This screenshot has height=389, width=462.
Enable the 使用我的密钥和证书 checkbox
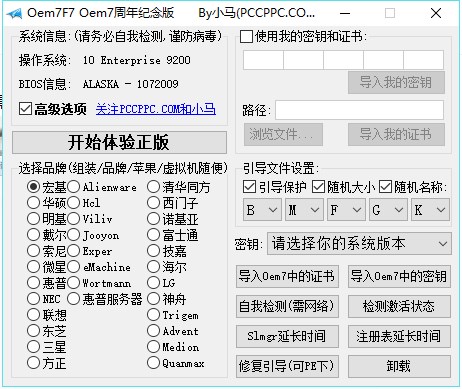(x=246, y=36)
